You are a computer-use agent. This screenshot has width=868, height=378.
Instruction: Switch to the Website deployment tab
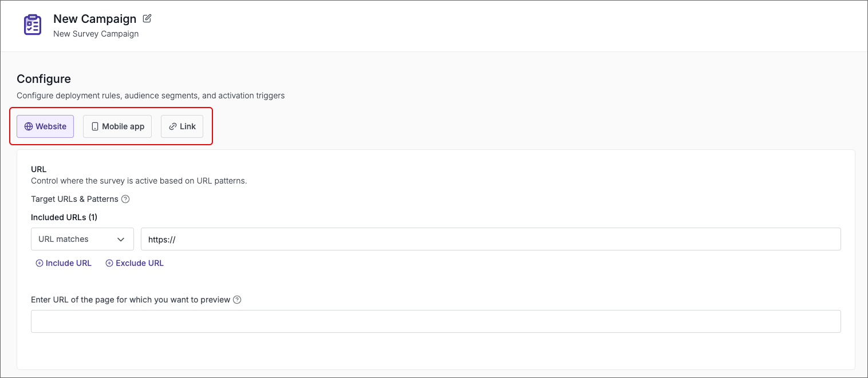click(45, 126)
